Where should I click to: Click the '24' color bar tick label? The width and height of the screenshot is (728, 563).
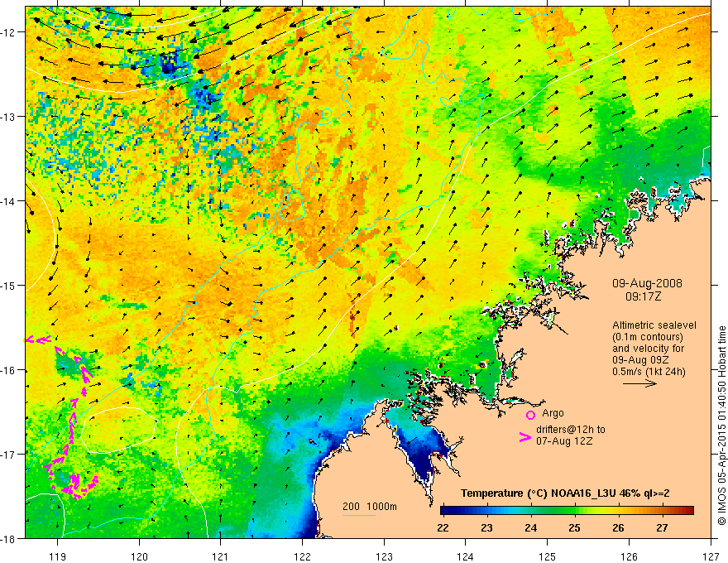tap(530, 527)
